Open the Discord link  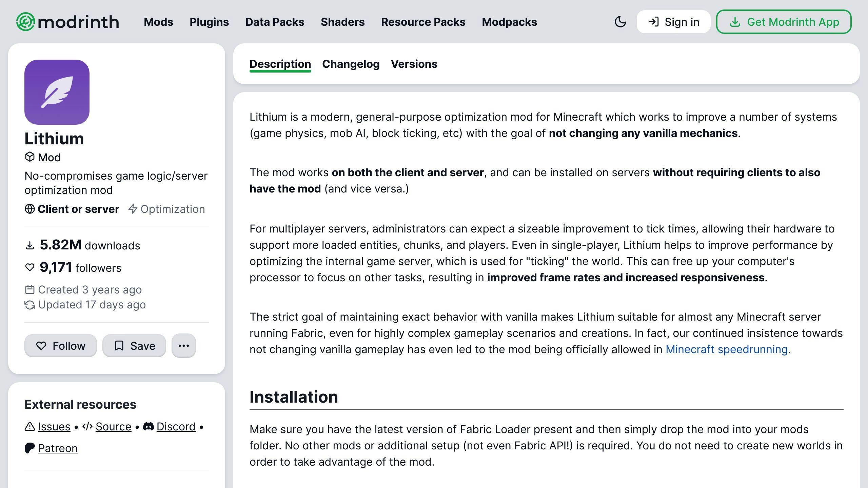click(x=176, y=426)
